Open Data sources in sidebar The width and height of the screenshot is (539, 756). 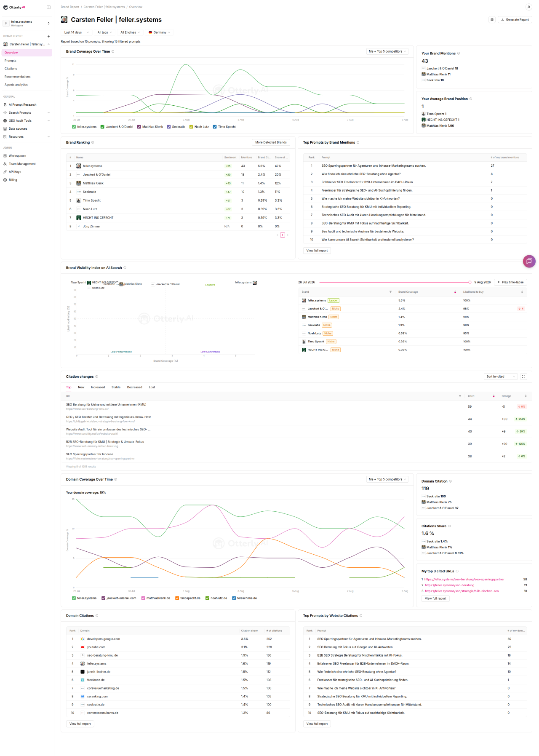click(18, 128)
